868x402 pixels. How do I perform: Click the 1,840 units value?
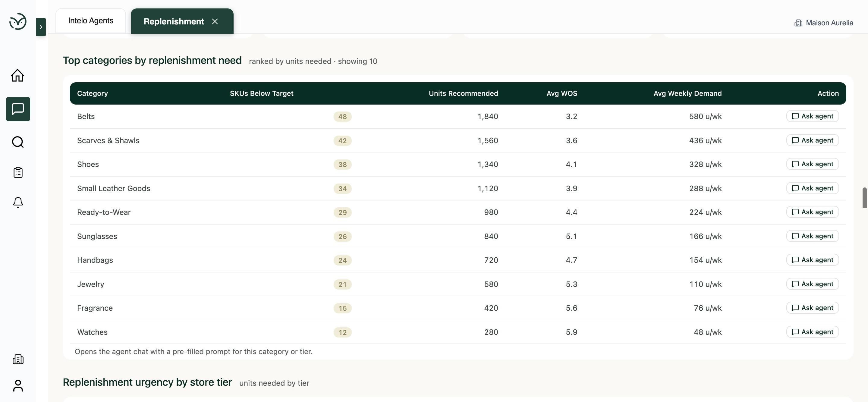pos(488,116)
